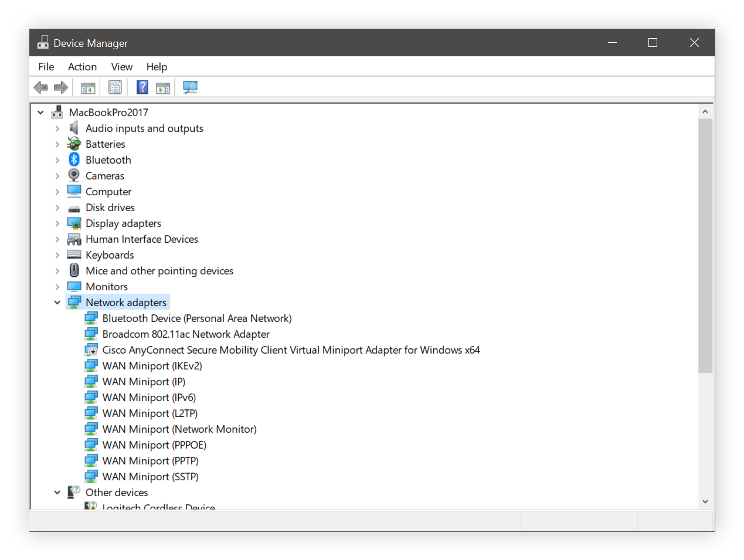Click the scrollbar down arrow
The width and height of the screenshot is (744, 560).
pos(705,501)
